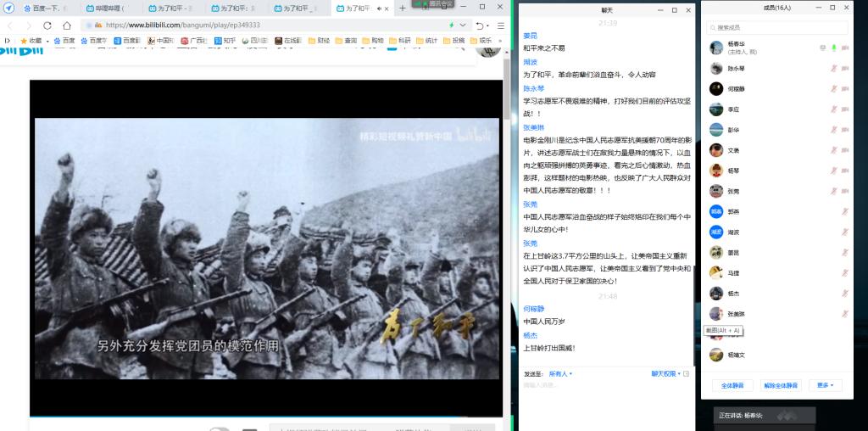868x431 pixels.
Task: Click the pop-out icon beside 聊天权限
Action: point(687,374)
